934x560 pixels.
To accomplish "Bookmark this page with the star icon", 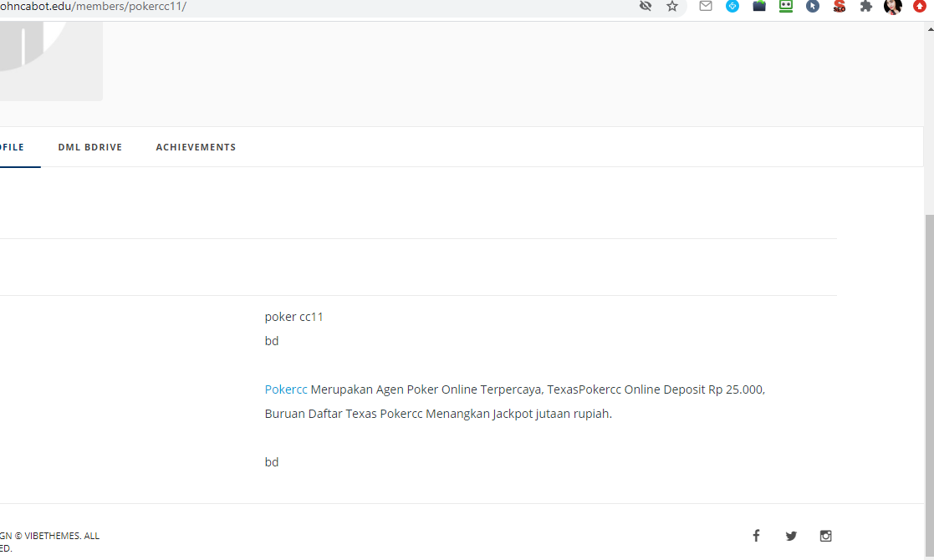I will click(x=672, y=6).
